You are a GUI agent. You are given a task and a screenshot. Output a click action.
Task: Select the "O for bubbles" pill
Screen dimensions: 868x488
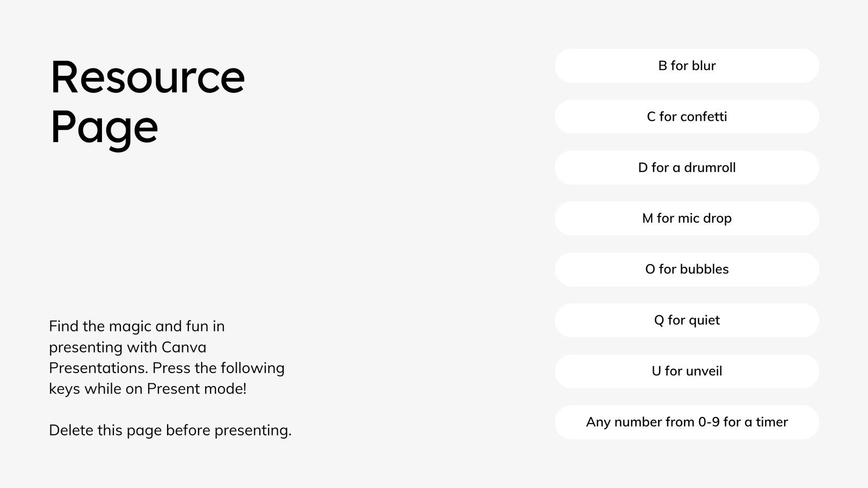point(687,269)
